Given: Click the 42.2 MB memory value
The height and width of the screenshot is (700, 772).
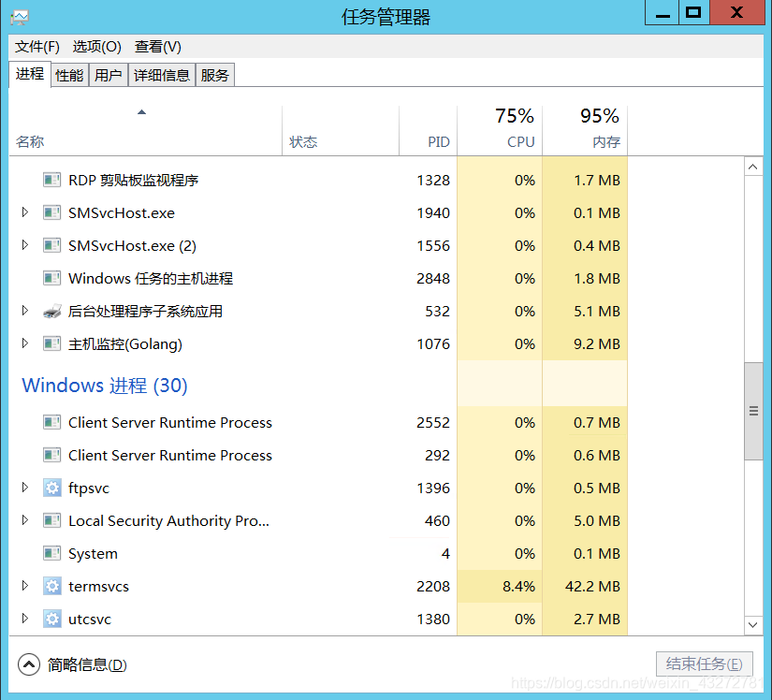Looking at the screenshot, I should pos(592,586).
